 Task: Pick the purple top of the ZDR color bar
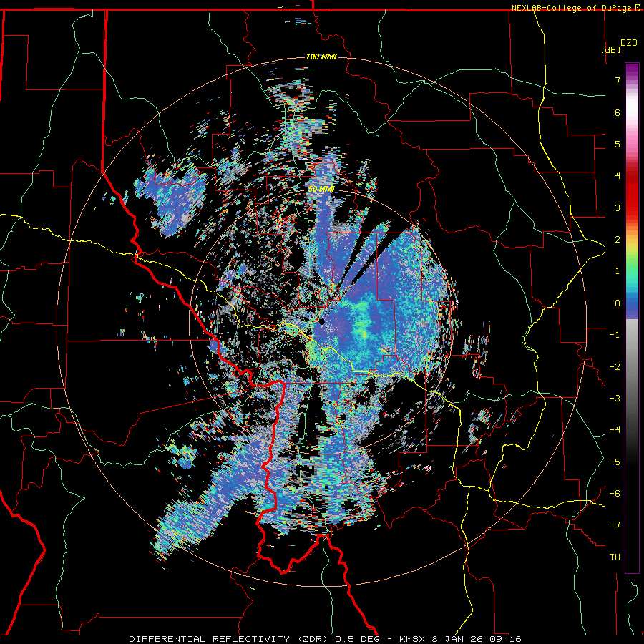632,70
